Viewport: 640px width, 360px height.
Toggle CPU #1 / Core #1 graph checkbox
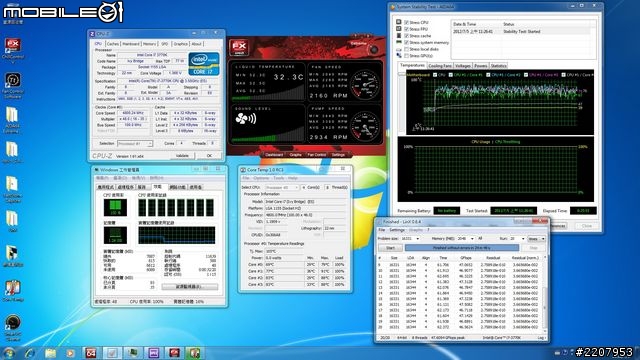click(451, 75)
